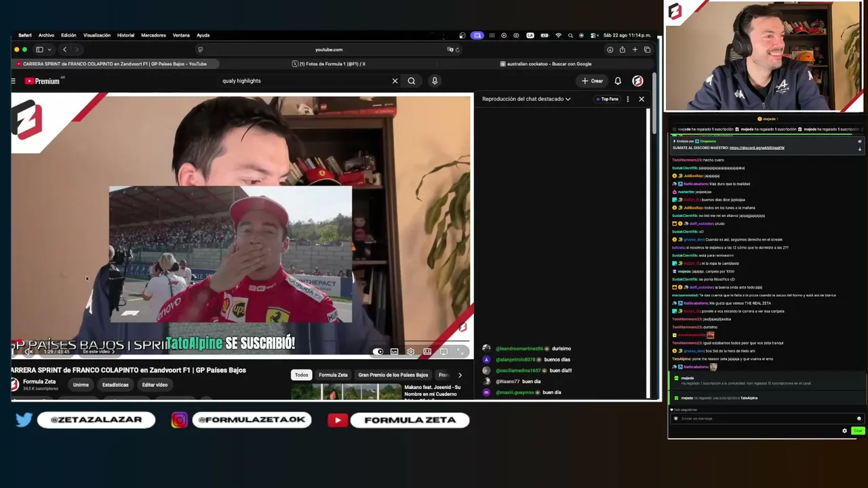Switch to 'australian cockatoo' Google tab
This screenshot has width=868, height=488.
coord(546,64)
